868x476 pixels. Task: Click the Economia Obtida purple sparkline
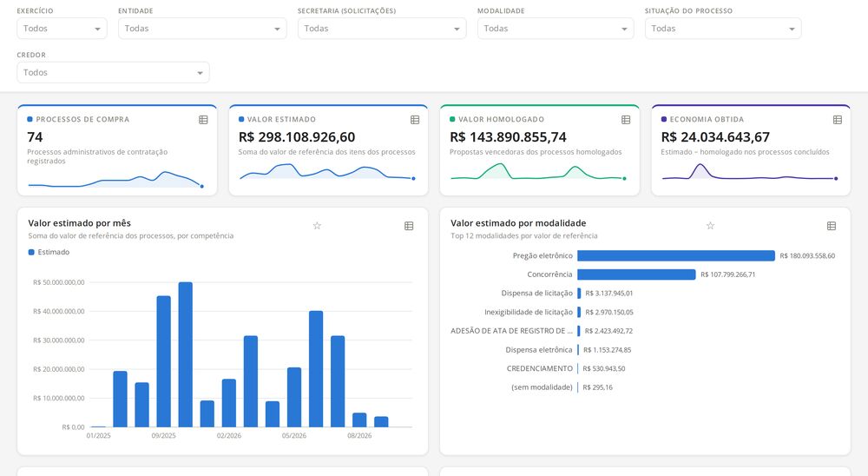pyautogui.click(x=750, y=172)
